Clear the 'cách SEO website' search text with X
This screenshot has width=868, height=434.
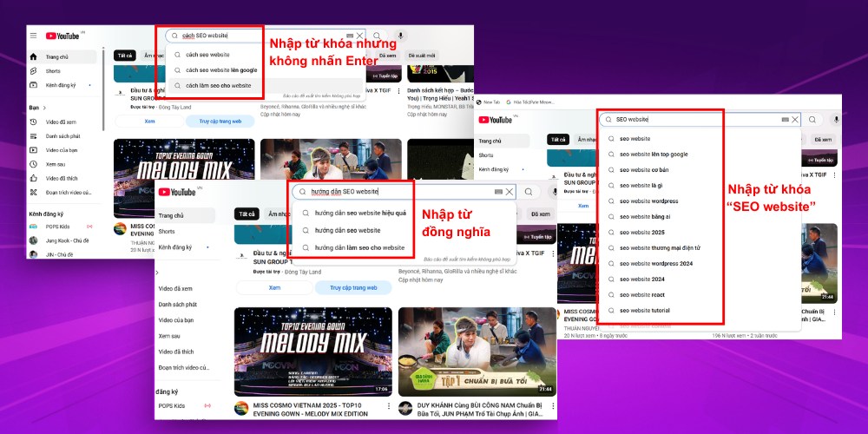359,36
